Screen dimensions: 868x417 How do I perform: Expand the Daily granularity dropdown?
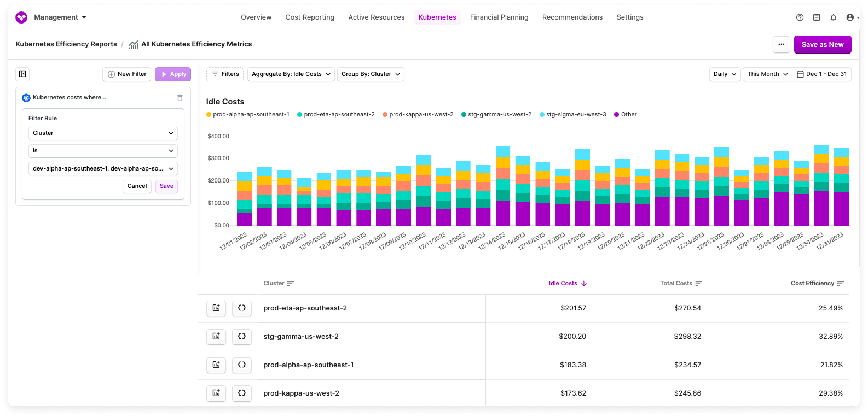pyautogui.click(x=724, y=74)
